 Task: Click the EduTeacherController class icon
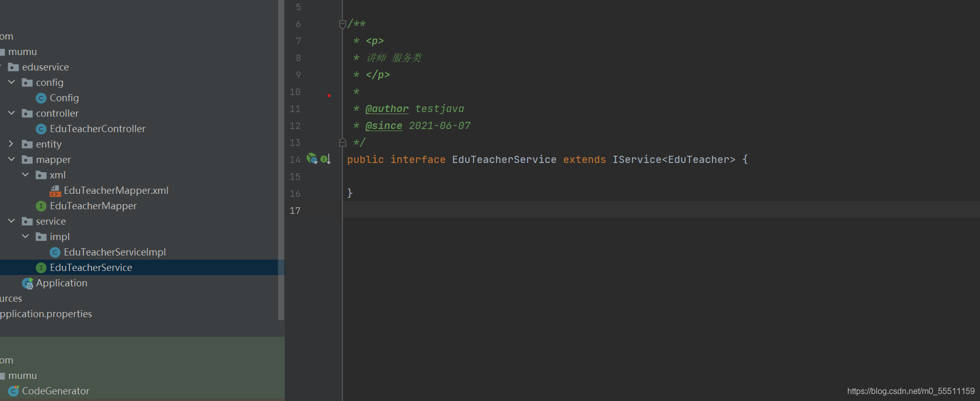click(41, 129)
